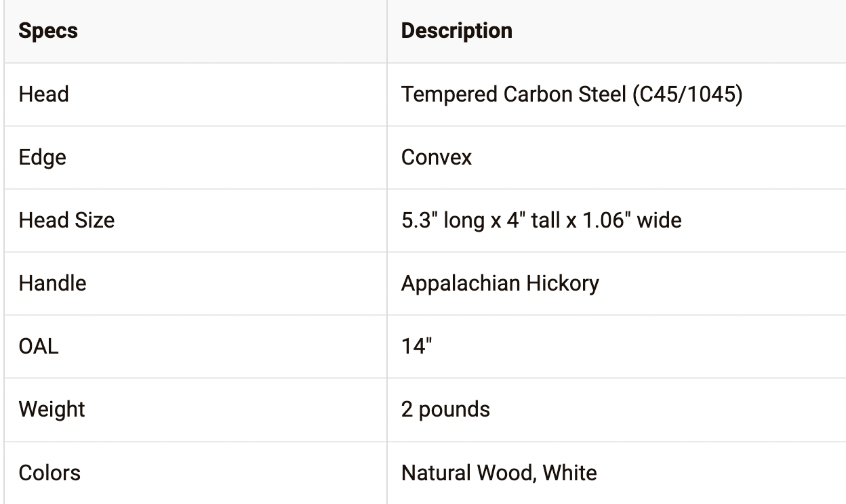Viewport: 846px width, 504px height.
Task: Click the 2 pounds value
Action: (445, 409)
